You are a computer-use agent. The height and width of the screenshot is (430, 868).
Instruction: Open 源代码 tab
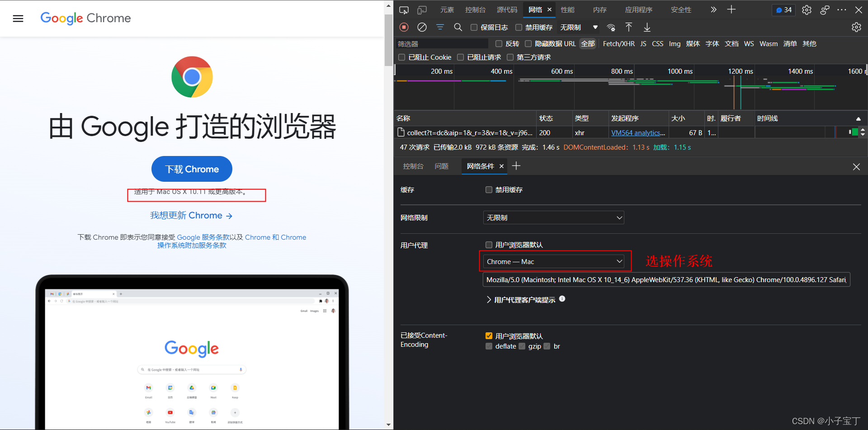point(507,10)
